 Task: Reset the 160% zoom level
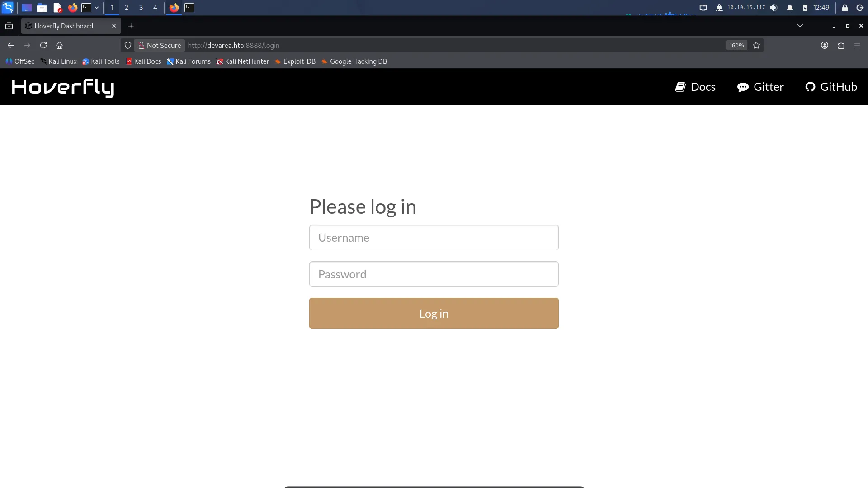click(x=736, y=45)
